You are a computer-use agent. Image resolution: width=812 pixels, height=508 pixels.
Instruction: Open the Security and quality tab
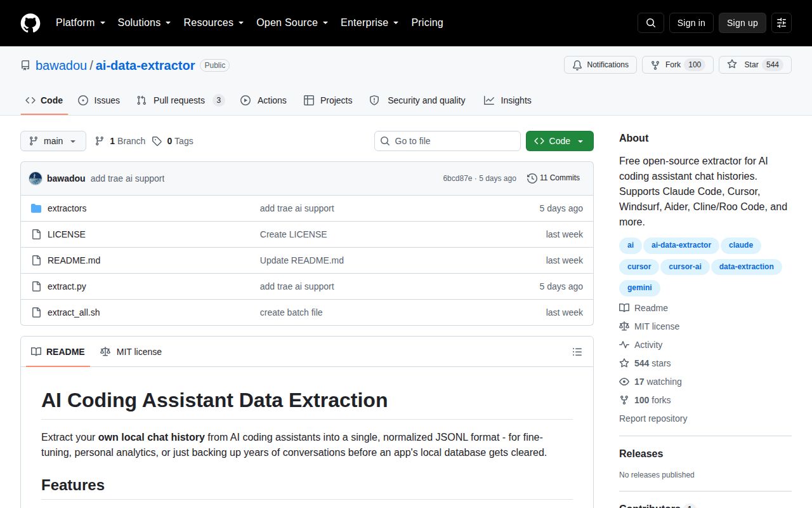click(x=417, y=100)
